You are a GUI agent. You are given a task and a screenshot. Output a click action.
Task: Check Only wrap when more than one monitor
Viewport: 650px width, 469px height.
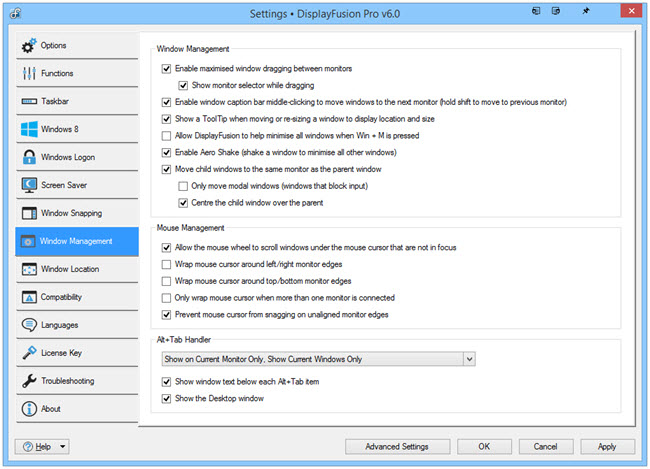click(x=166, y=298)
